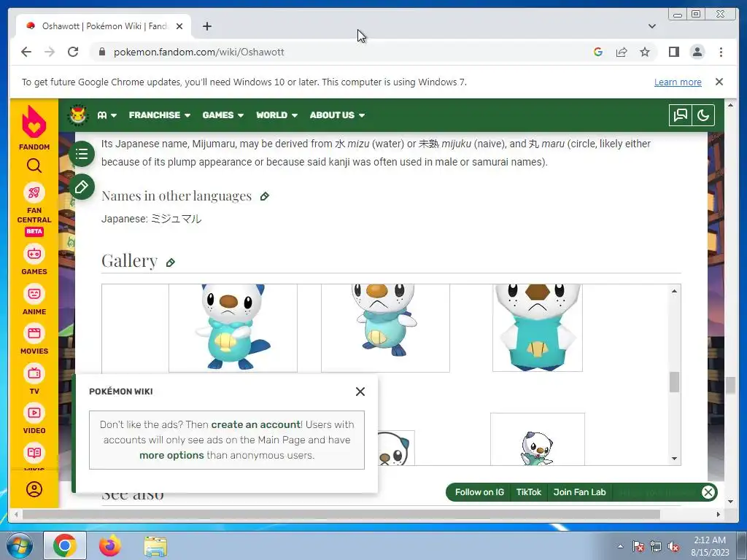Dismiss the green social links bar
Screen dimensions: 747x560
[x=708, y=492]
